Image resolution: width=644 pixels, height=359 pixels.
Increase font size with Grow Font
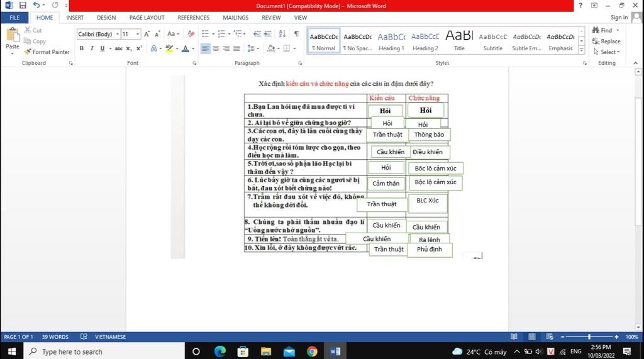coord(147,34)
